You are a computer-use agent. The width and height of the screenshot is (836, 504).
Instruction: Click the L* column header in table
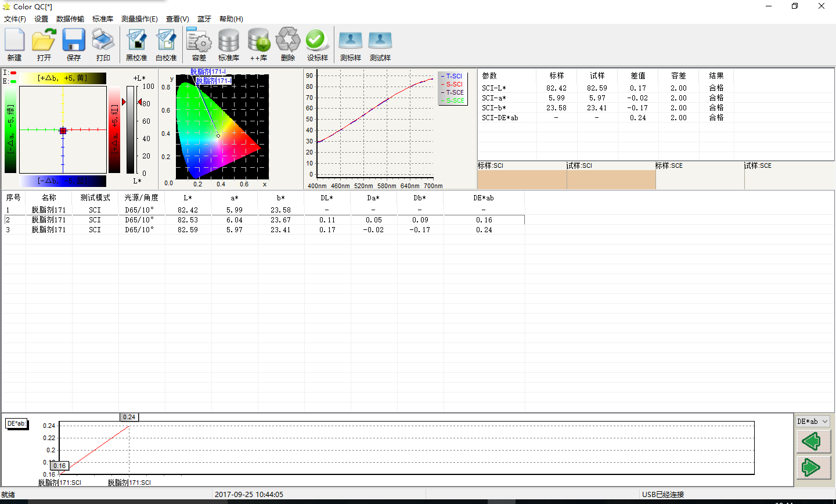coord(188,198)
